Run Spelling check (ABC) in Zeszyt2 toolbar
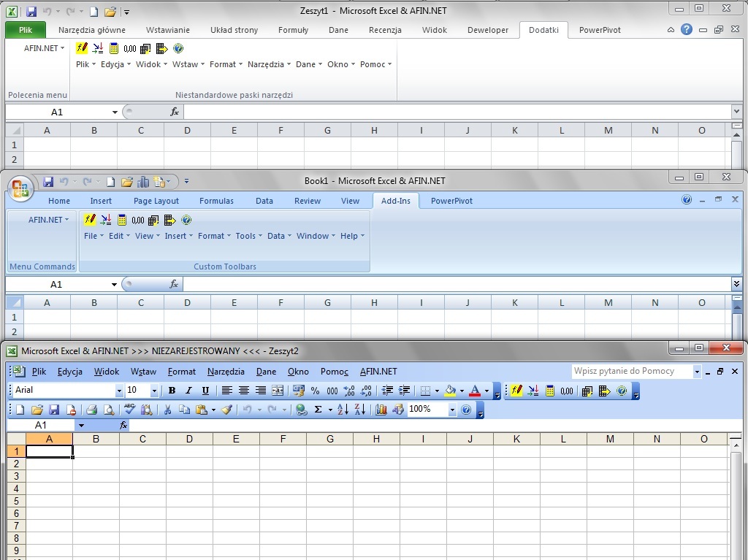 (129, 410)
